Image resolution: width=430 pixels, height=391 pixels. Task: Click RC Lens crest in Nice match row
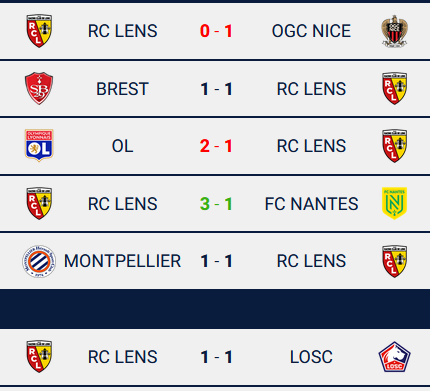coord(39,31)
